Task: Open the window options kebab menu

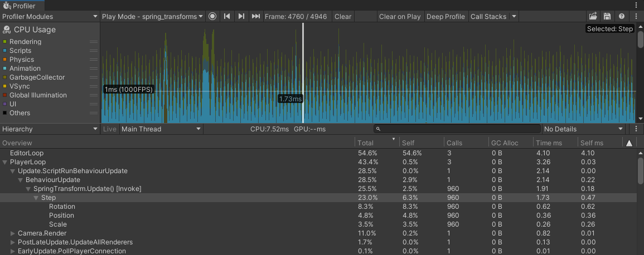Action: pos(636,5)
